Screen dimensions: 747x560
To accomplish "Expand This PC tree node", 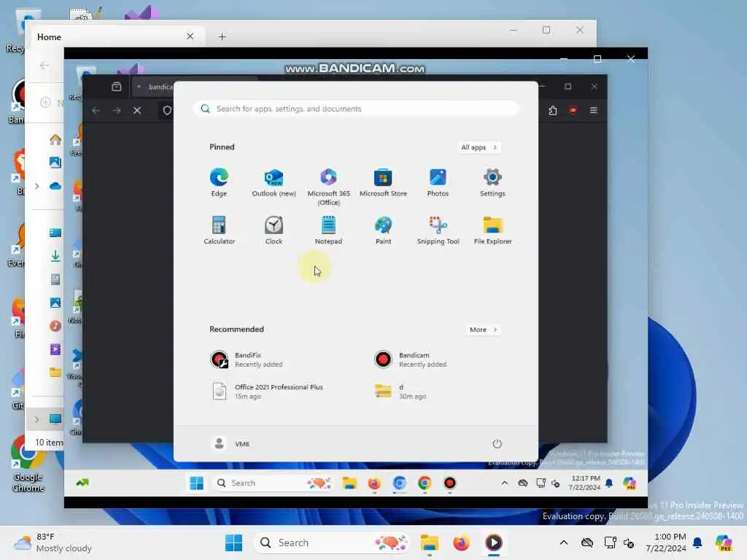I will click(36, 419).
